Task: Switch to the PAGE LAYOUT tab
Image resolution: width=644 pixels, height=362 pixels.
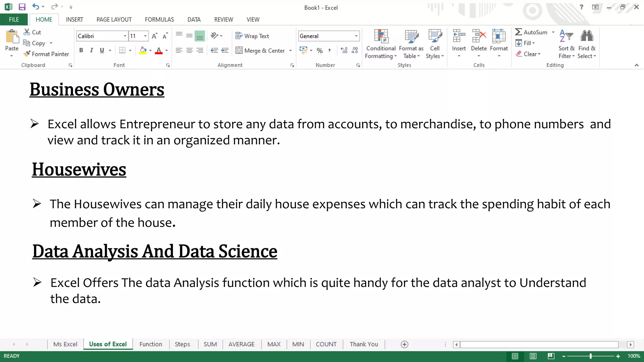Action: coord(114,19)
